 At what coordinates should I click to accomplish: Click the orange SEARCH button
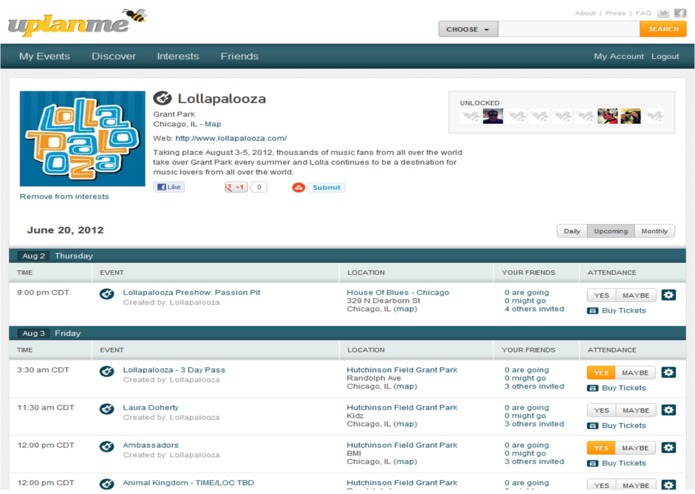[x=663, y=29]
